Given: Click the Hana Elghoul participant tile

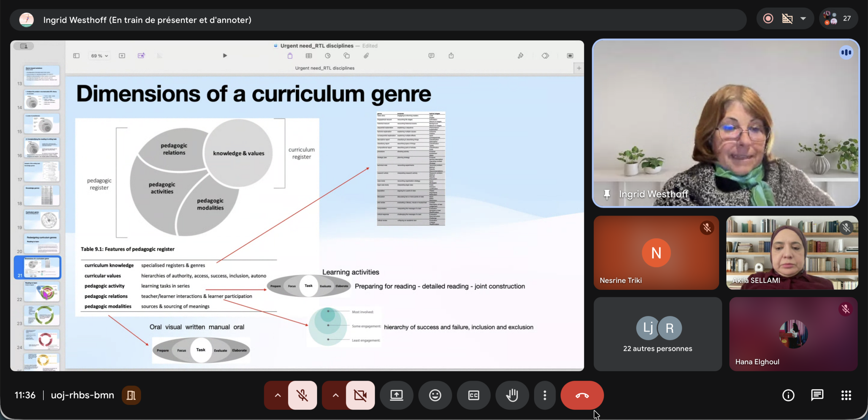Looking at the screenshot, I should 793,334.
